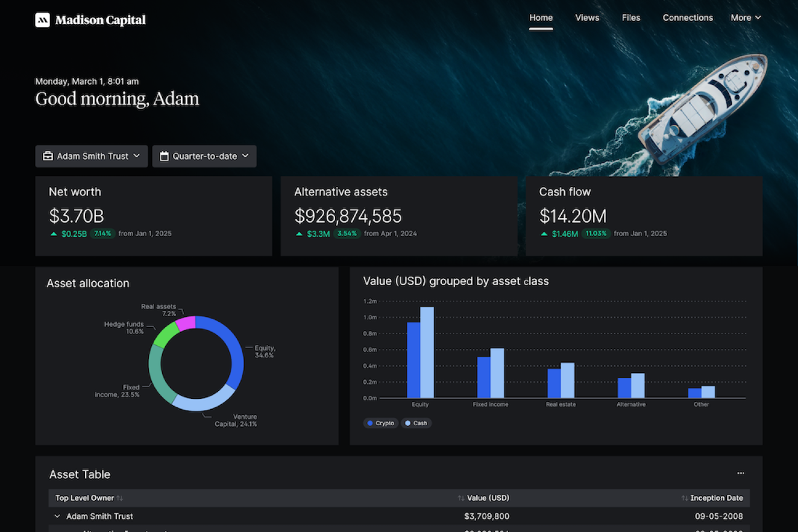The width and height of the screenshot is (798, 532).
Task: Open the Files tab
Action: pos(631,18)
